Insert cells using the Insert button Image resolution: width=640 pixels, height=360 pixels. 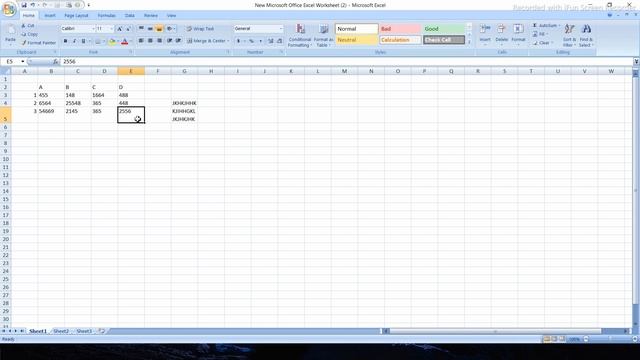485,34
